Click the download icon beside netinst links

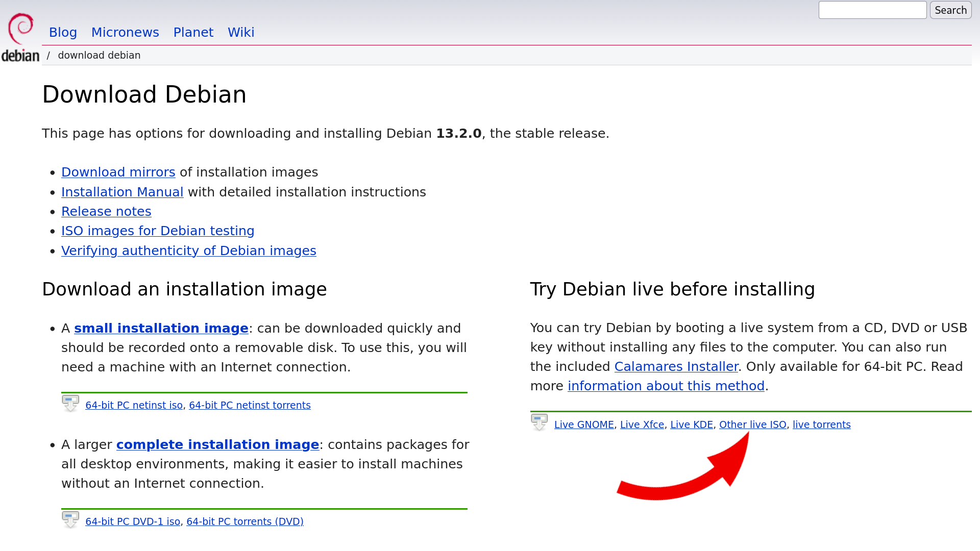70,403
